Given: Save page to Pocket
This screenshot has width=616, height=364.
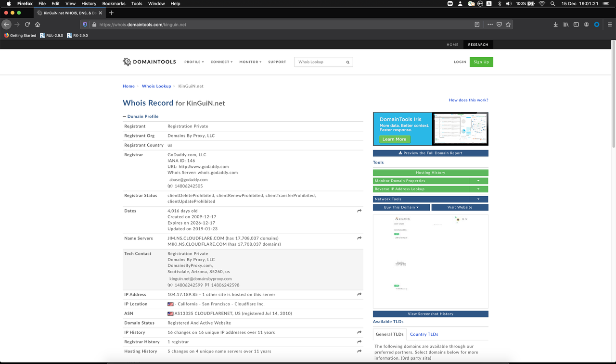Looking at the screenshot, I should coord(499,25).
